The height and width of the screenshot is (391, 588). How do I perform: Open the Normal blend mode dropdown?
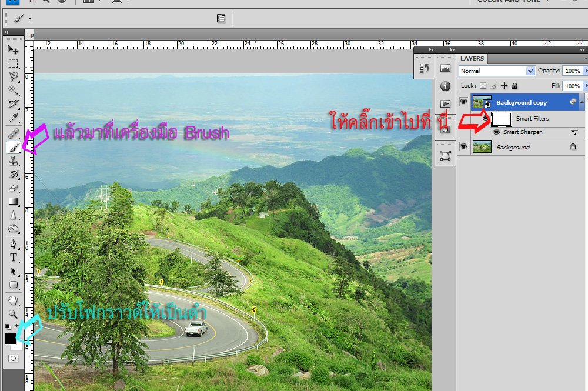[531, 71]
